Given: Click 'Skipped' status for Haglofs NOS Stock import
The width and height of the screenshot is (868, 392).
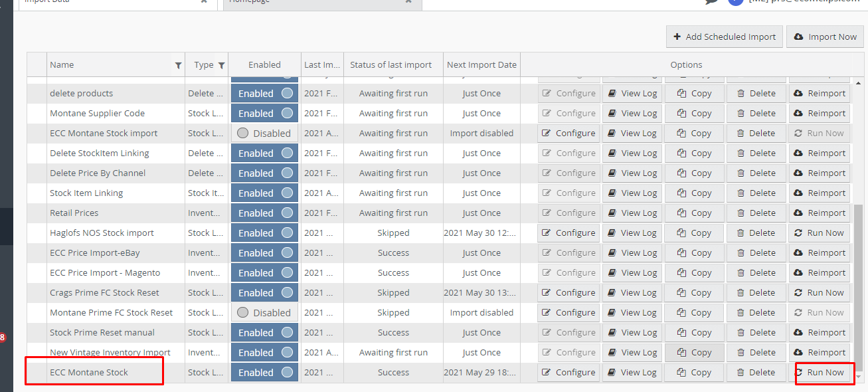Looking at the screenshot, I should point(393,233).
